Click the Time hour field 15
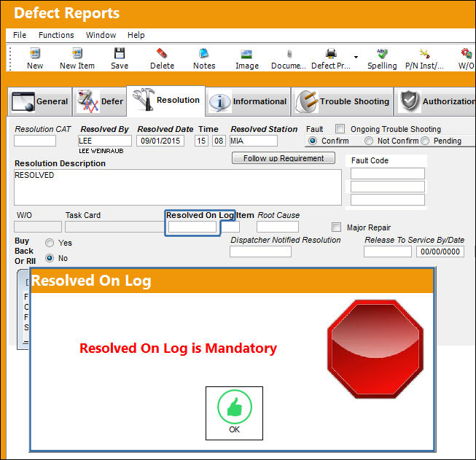 click(x=201, y=141)
